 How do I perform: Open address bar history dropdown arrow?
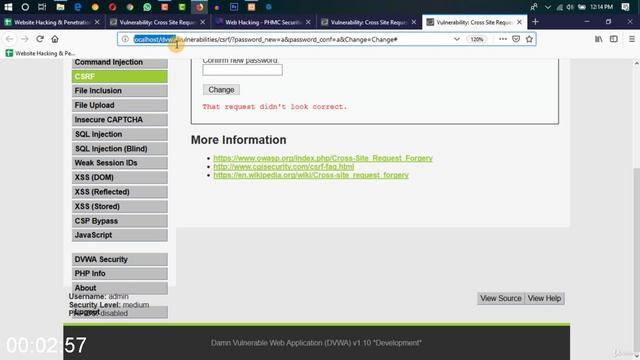pos(457,39)
